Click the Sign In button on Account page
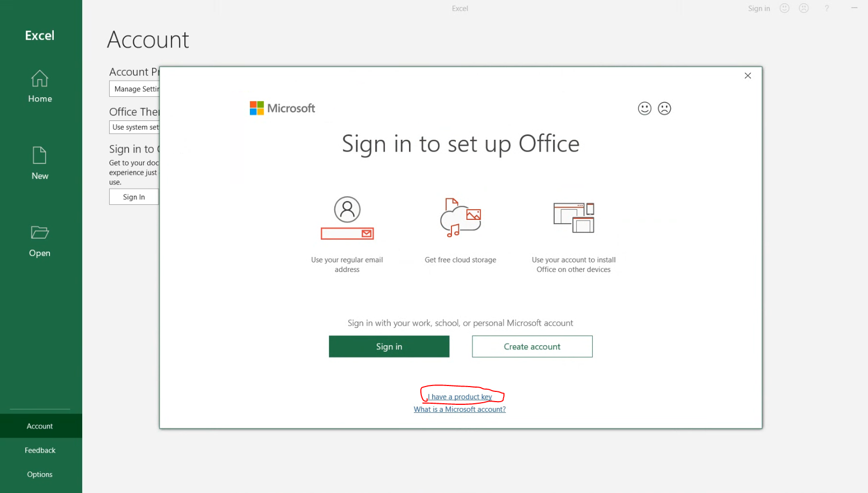This screenshot has height=493, width=868. [134, 197]
